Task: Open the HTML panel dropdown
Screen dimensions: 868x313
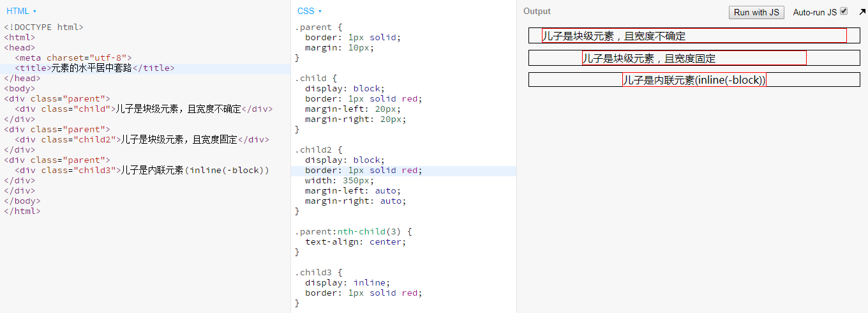Action: 21,11
